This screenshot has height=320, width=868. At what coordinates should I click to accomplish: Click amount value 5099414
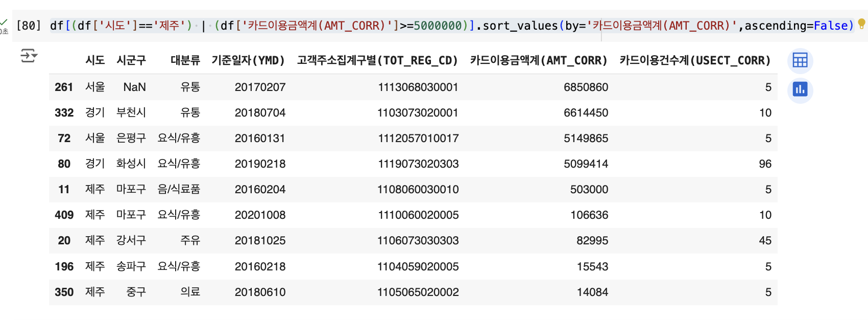click(x=586, y=164)
